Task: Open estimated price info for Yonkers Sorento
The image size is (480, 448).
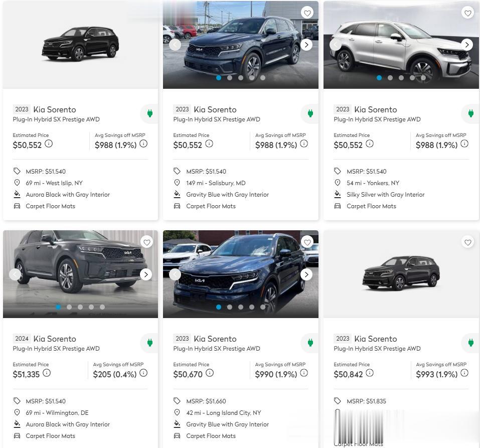Action: coord(370,143)
